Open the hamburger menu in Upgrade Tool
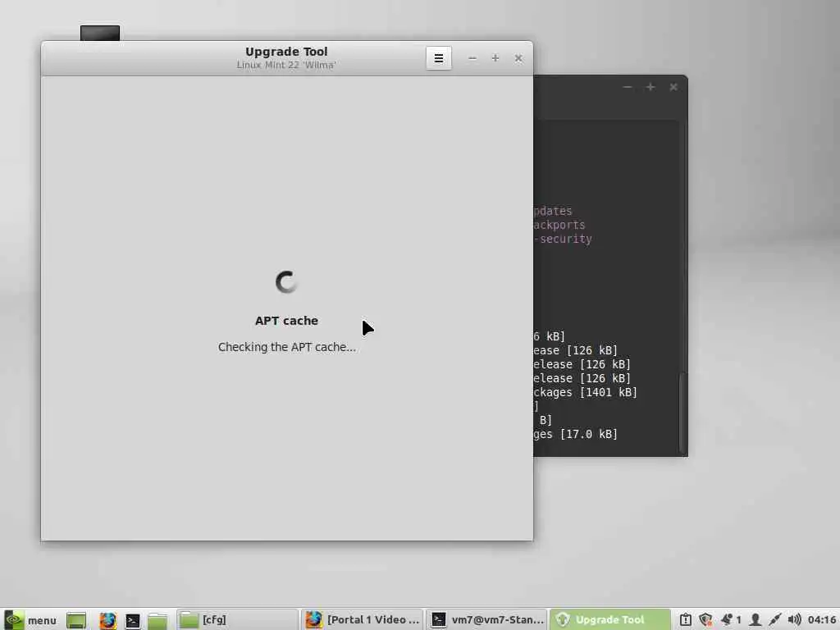 [x=438, y=58]
